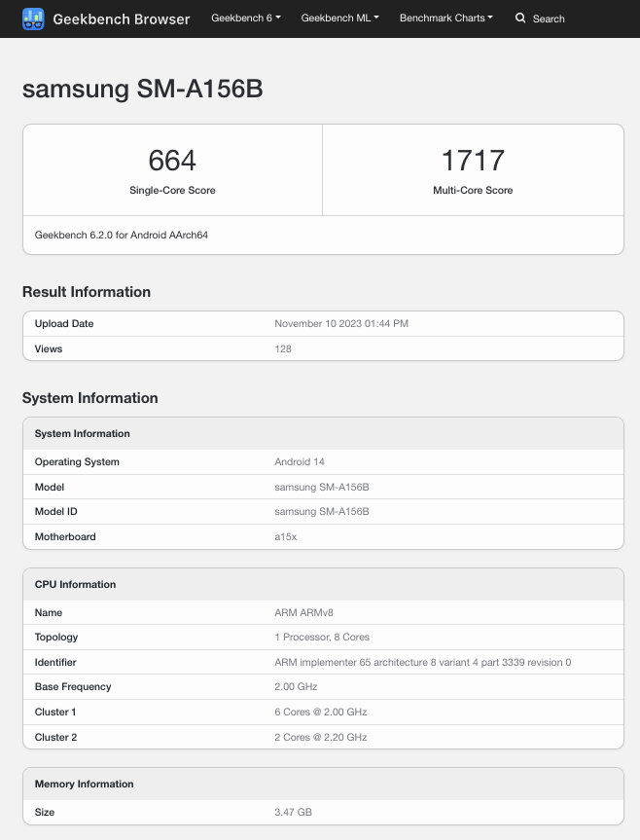Select the Geekbench 6.2.0 for Android AArch64 text
Screen dimensions: 640x840
coord(122,236)
